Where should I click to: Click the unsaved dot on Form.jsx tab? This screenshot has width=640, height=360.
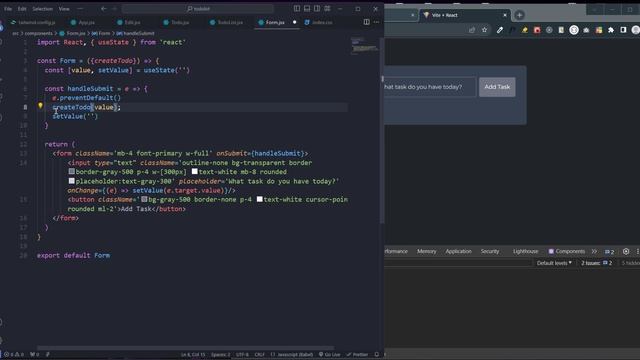(x=294, y=22)
